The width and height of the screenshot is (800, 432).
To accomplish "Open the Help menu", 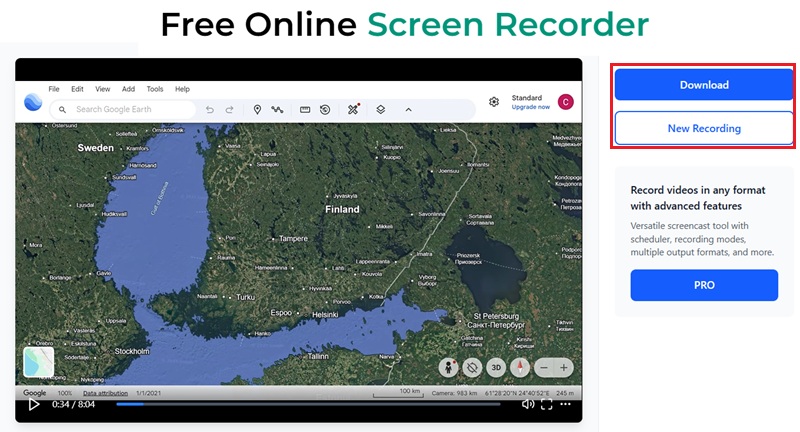I will 182,89.
